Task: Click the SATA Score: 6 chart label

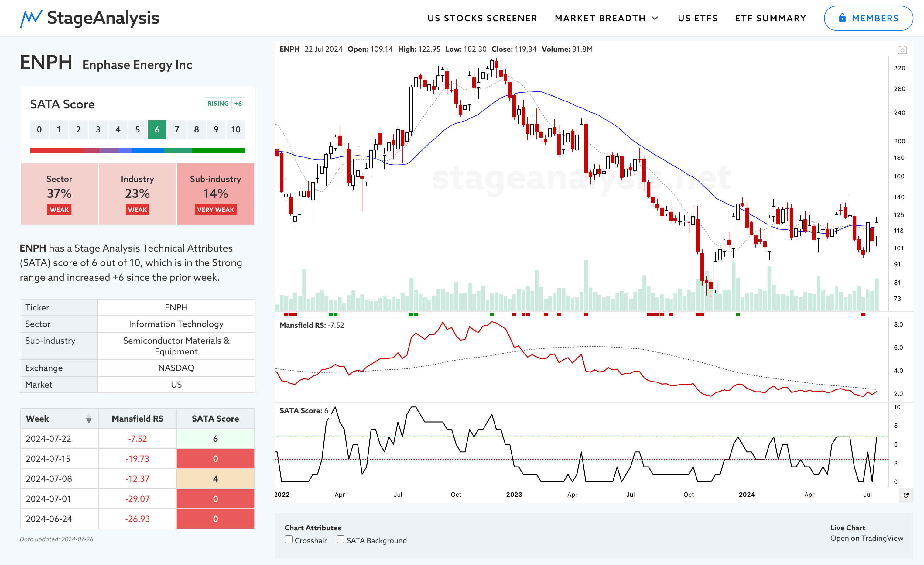Action: 304,410
